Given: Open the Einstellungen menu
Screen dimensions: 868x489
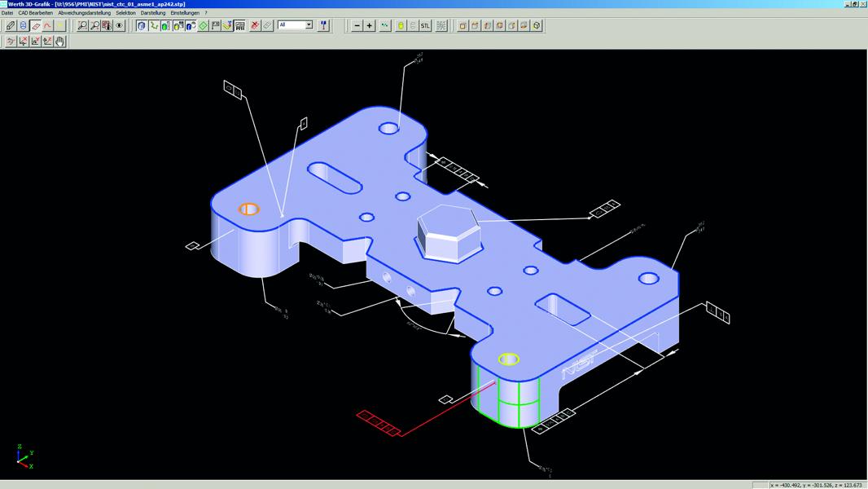Looking at the screenshot, I should tap(185, 13).
